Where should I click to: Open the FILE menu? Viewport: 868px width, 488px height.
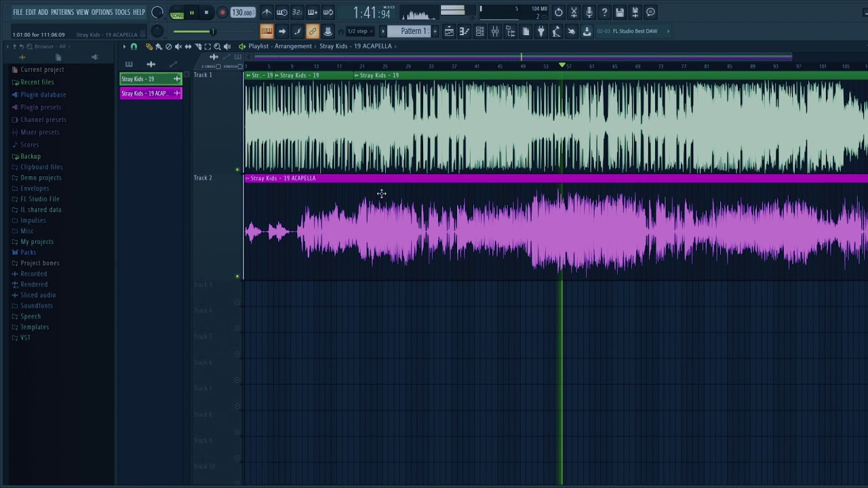coord(18,12)
